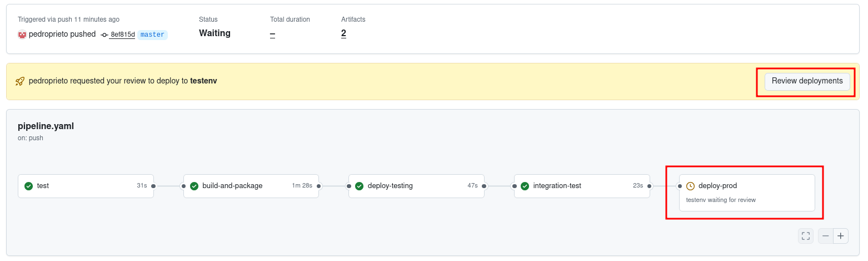Zoom in the workflow graph

pyautogui.click(x=841, y=236)
